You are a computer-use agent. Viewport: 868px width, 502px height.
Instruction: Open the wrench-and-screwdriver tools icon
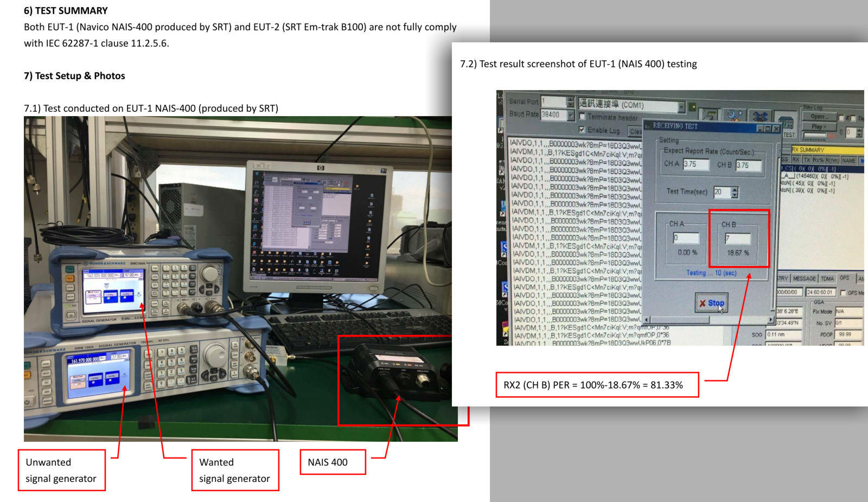click(735, 115)
